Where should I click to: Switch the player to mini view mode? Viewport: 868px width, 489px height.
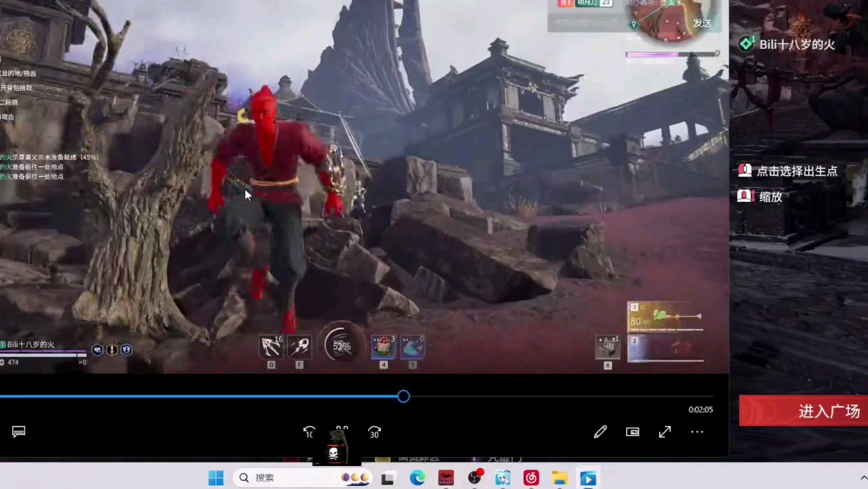pyautogui.click(x=633, y=431)
